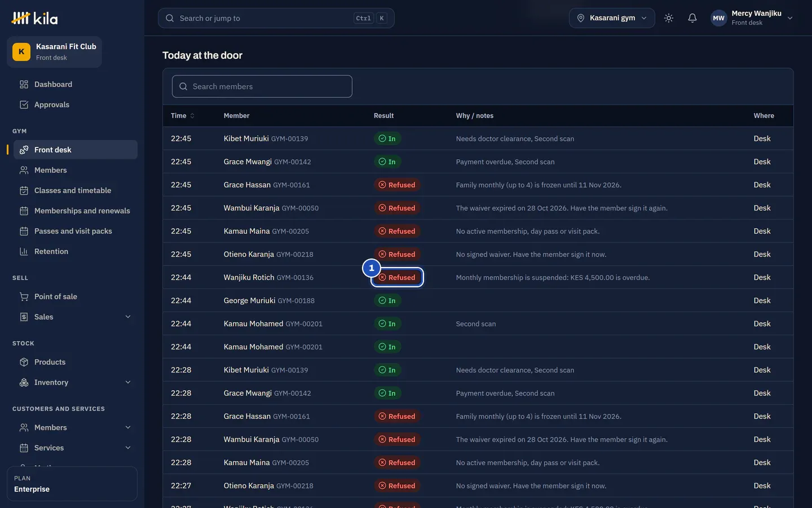Open Dashboard in the sidebar
Viewport: 812px width, 508px height.
[x=75, y=85]
